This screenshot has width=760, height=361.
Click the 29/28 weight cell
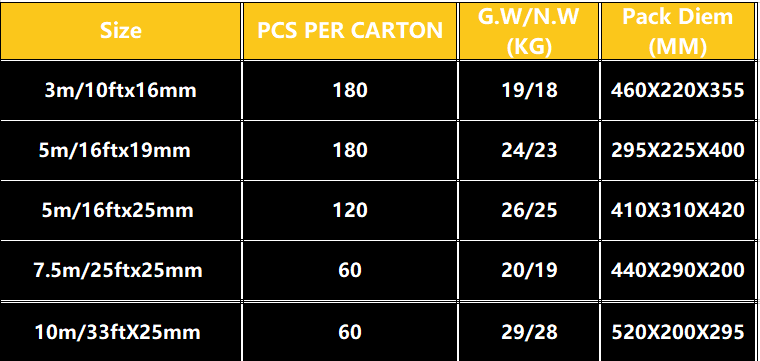pyautogui.click(x=529, y=332)
